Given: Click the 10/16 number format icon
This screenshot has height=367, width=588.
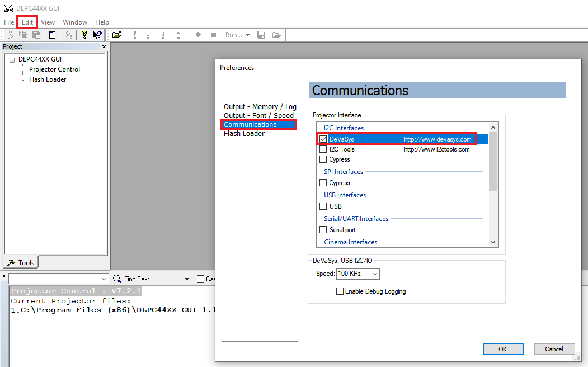Looking at the screenshot, I should click(68, 35).
